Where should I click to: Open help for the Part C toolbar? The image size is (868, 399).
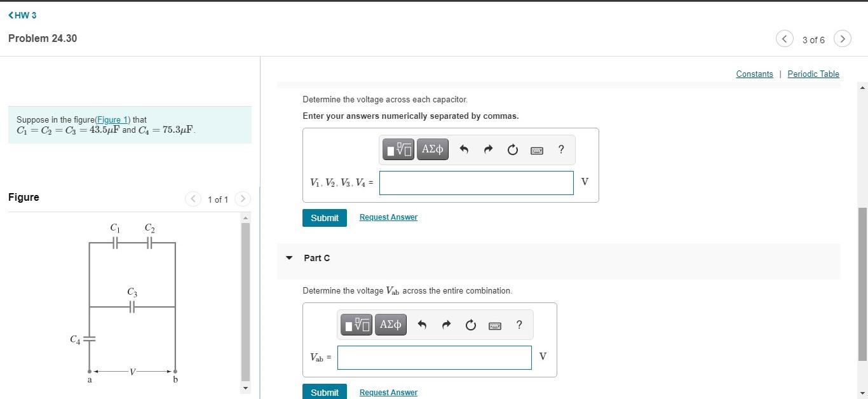(519, 325)
